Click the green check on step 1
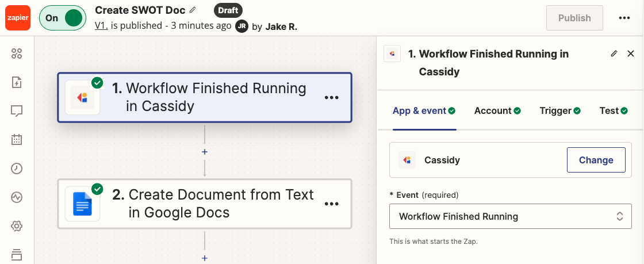 tap(97, 83)
